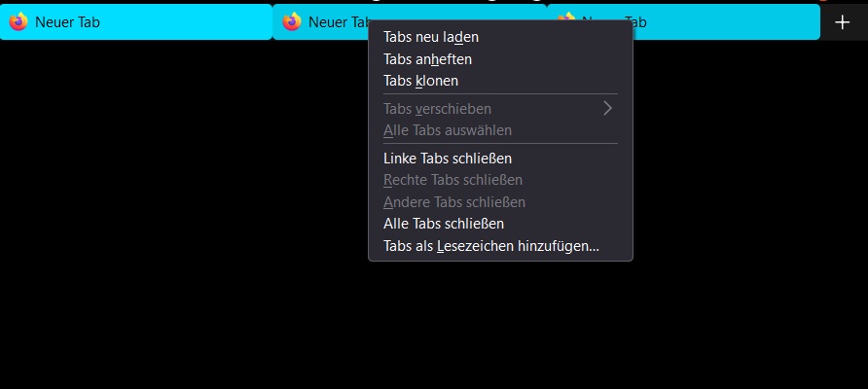The height and width of the screenshot is (389, 868).
Task: Pin tabs using Tabs anheften
Action: click(x=427, y=59)
